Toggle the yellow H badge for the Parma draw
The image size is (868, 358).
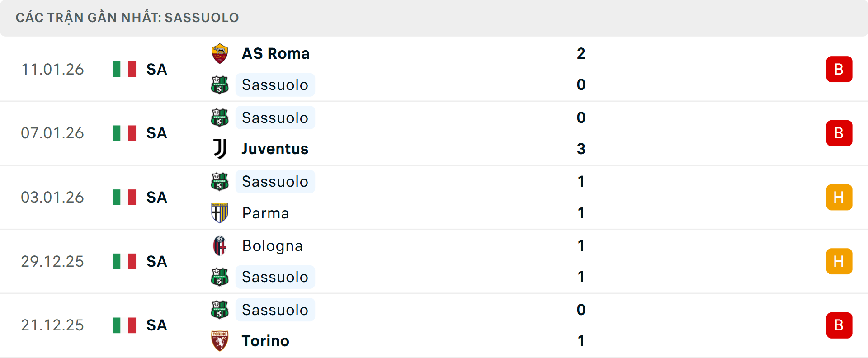[840, 197]
